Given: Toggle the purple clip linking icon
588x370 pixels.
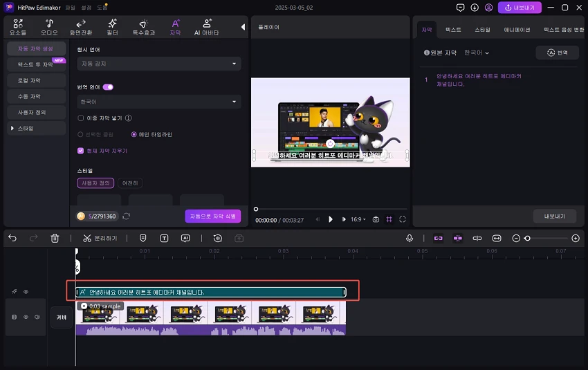Looking at the screenshot, I should tap(458, 238).
